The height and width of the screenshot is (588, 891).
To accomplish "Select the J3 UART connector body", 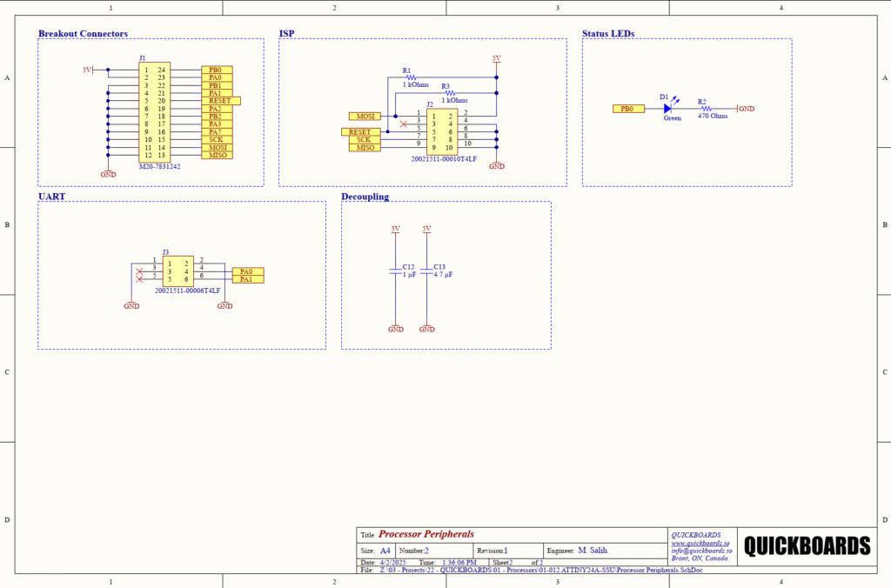I will point(180,270).
